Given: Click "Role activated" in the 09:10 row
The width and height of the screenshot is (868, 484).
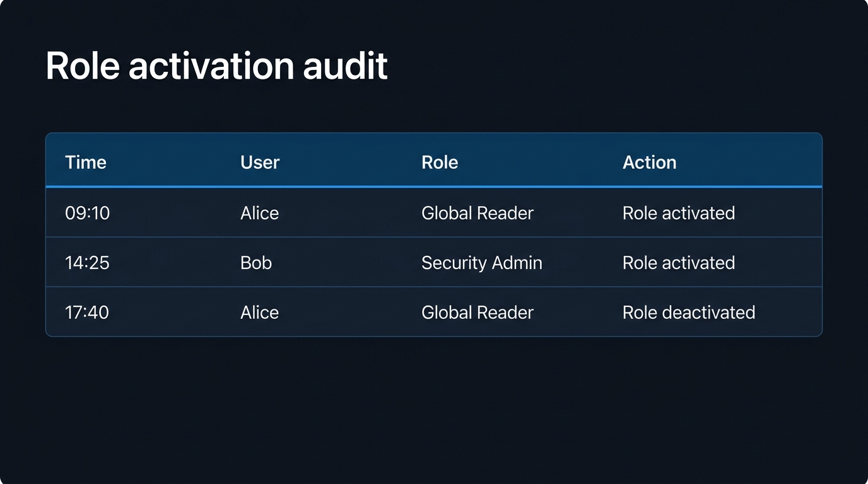Looking at the screenshot, I should (x=679, y=213).
